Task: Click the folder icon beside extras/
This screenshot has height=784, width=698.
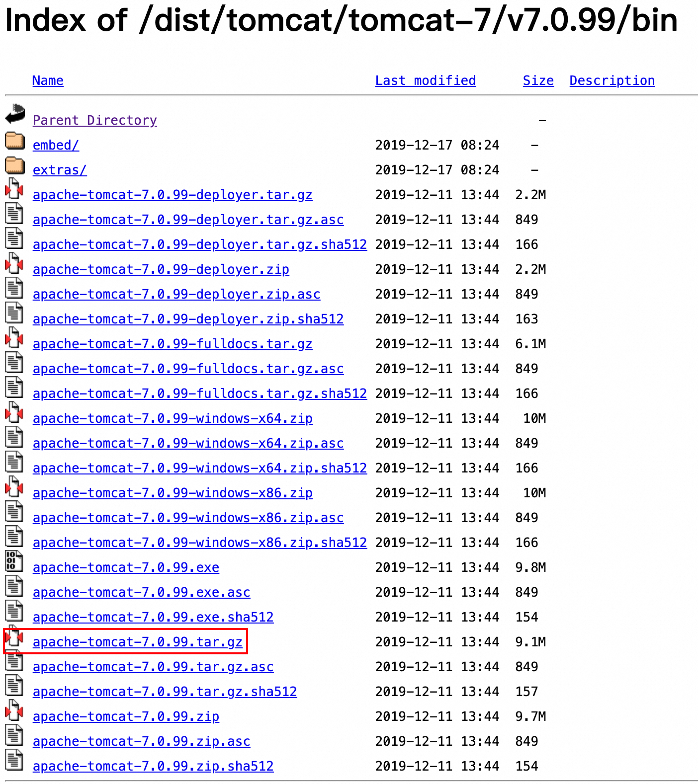Action: coord(15,165)
